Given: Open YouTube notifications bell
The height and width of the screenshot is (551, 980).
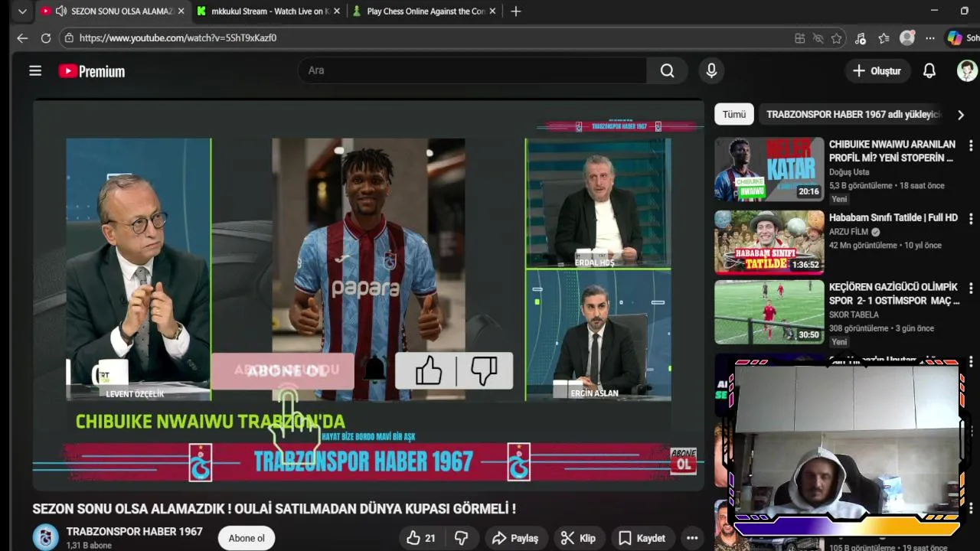Looking at the screenshot, I should pos(929,70).
